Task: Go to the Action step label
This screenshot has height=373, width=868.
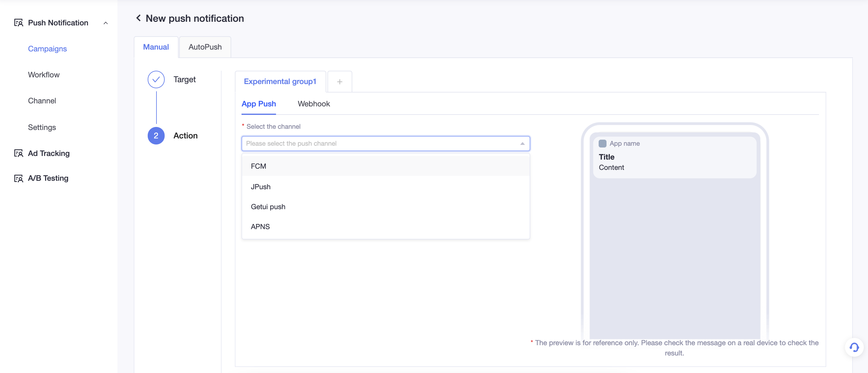Action: pos(185,136)
